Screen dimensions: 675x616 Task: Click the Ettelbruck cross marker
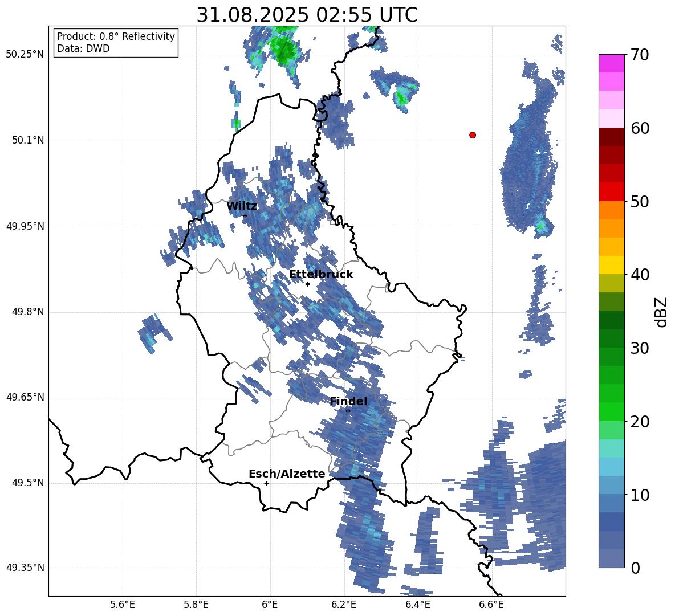[x=307, y=284]
